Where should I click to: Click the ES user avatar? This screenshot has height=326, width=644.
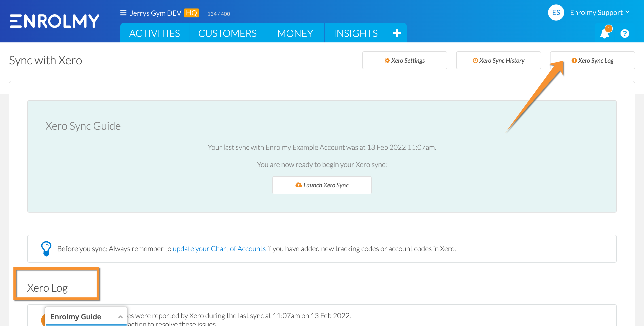(556, 13)
